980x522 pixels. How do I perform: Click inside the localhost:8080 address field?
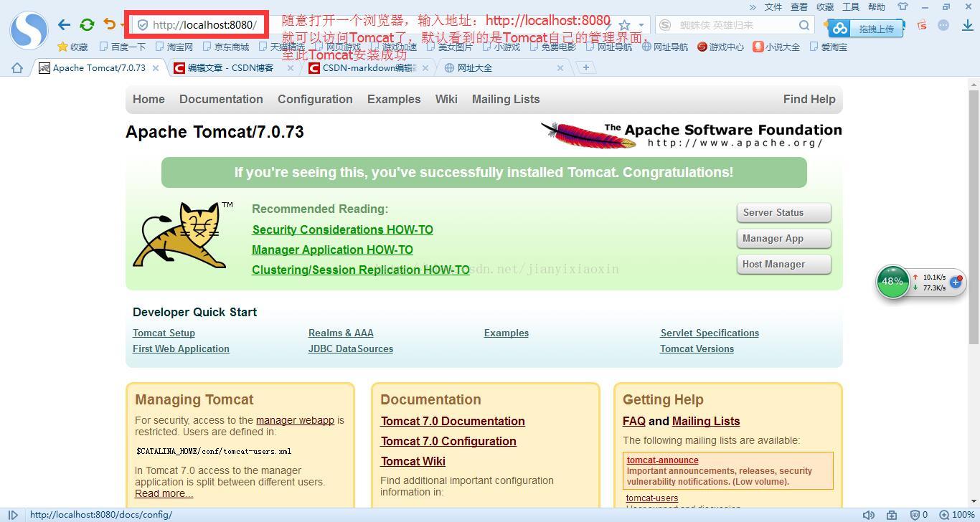pos(204,24)
